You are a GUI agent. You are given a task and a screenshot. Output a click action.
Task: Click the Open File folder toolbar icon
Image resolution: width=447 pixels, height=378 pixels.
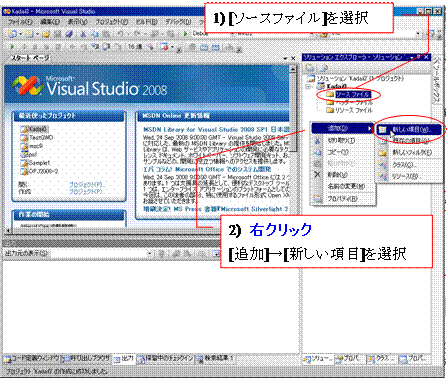[46, 34]
